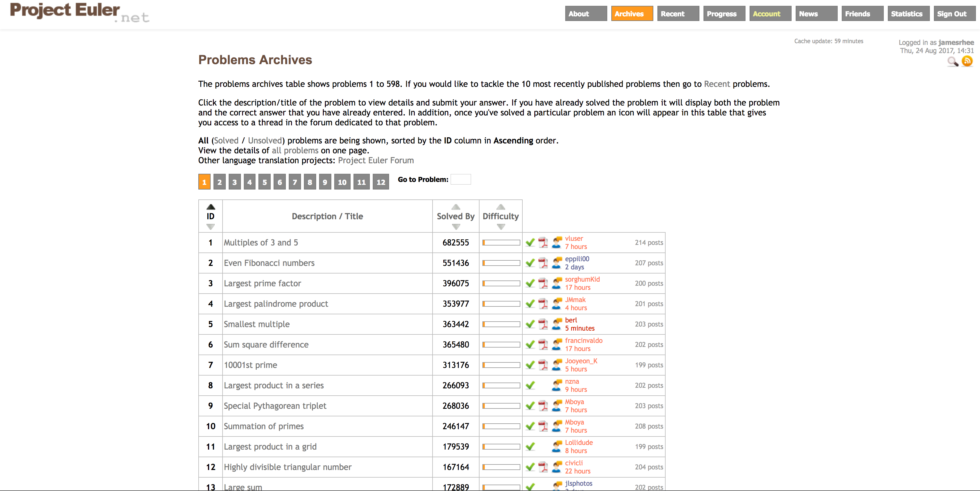This screenshot has width=980, height=491.
Task: Click green checkmark for Smallest multiple
Action: pyautogui.click(x=530, y=325)
